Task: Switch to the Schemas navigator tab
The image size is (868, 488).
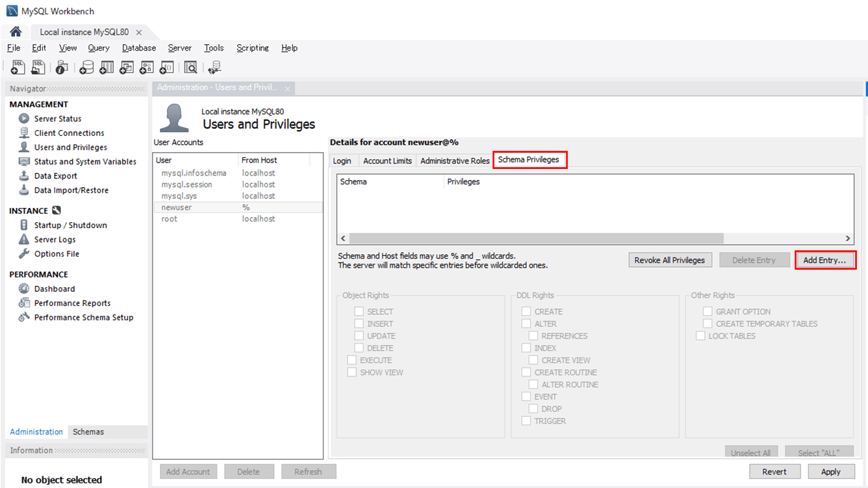Action: point(88,431)
